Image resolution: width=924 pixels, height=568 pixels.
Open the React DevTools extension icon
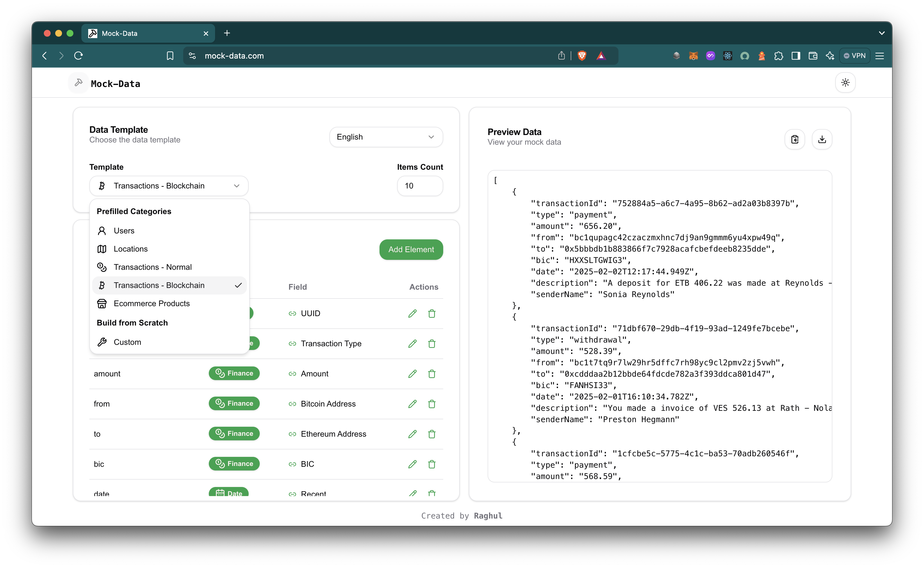click(x=727, y=56)
